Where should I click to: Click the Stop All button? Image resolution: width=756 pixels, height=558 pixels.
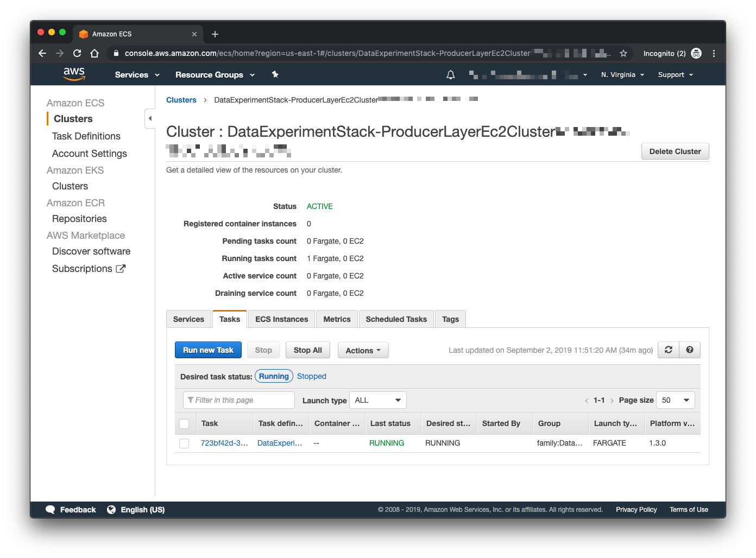[x=308, y=350]
